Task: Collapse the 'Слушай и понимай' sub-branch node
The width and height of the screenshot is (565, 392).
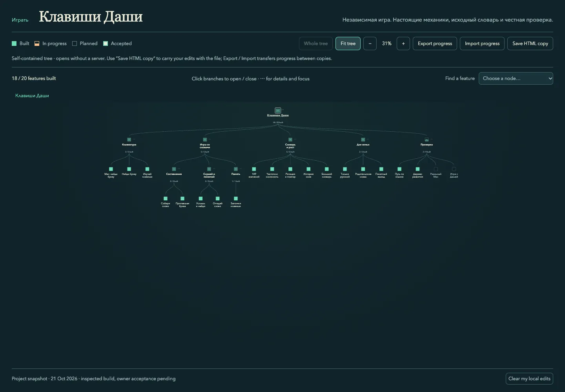Action: [x=209, y=169]
